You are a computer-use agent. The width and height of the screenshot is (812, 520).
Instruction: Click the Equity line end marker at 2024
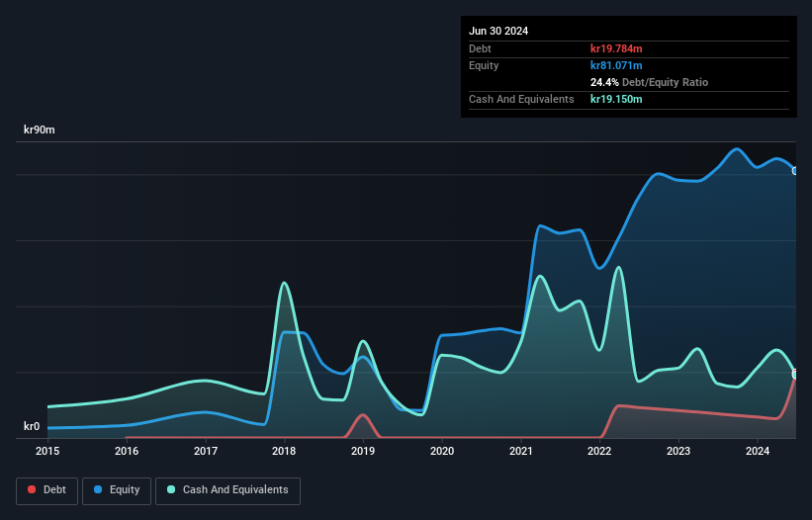click(x=795, y=171)
